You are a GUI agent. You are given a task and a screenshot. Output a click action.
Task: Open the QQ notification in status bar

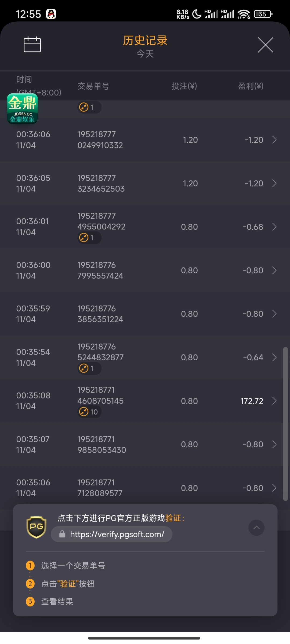coord(51,14)
